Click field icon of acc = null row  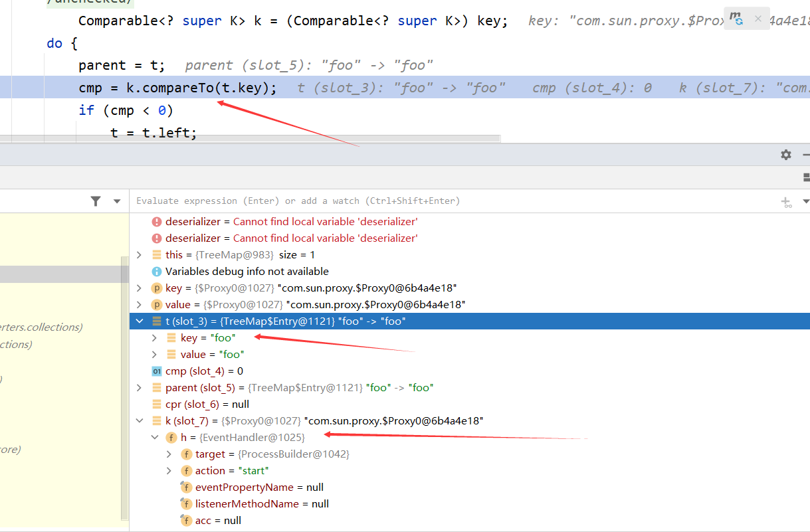pyautogui.click(x=187, y=520)
